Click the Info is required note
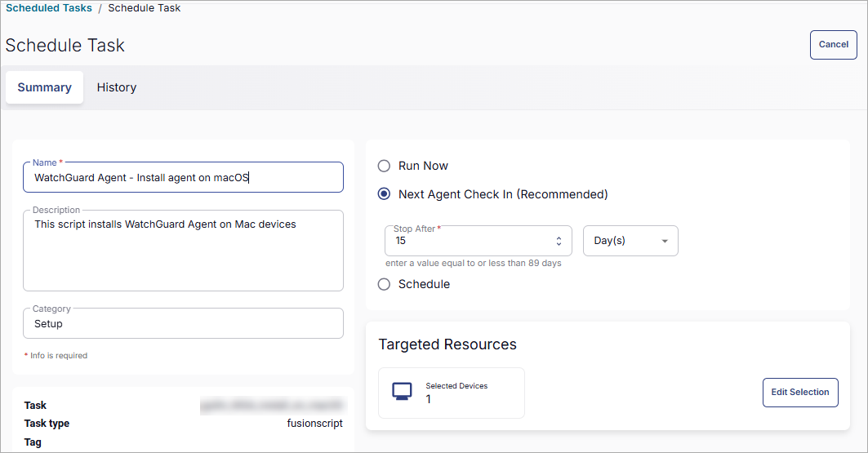 click(56, 356)
